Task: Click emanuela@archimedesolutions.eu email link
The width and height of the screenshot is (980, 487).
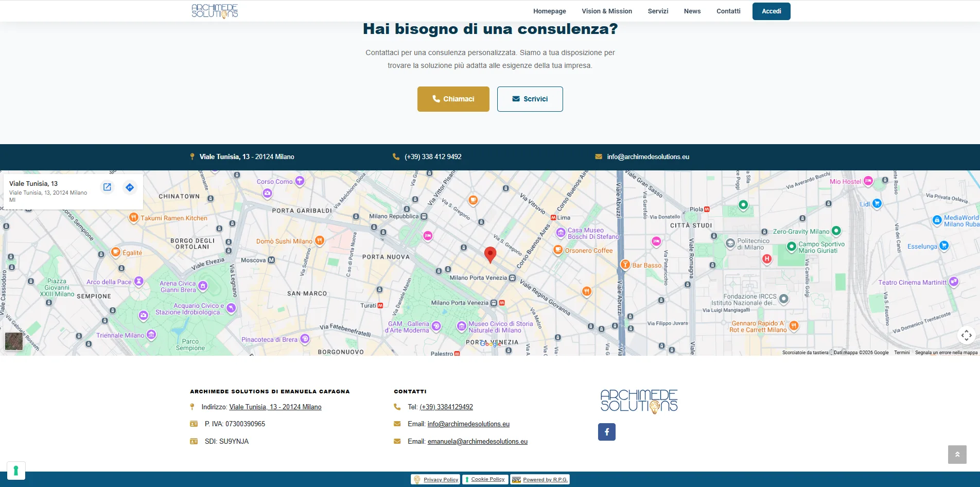Action: (478, 441)
